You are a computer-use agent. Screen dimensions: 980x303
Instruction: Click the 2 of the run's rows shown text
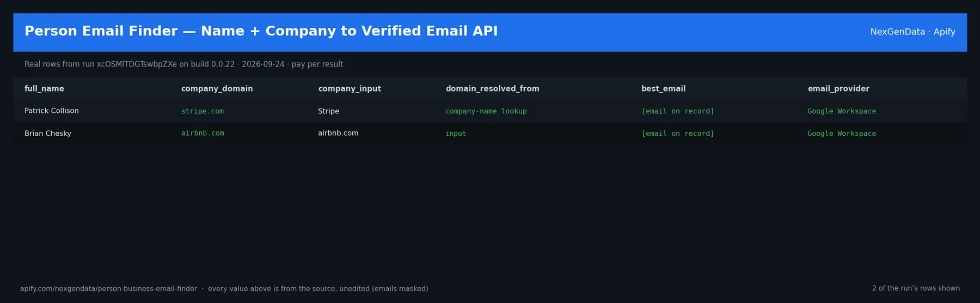click(916, 288)
